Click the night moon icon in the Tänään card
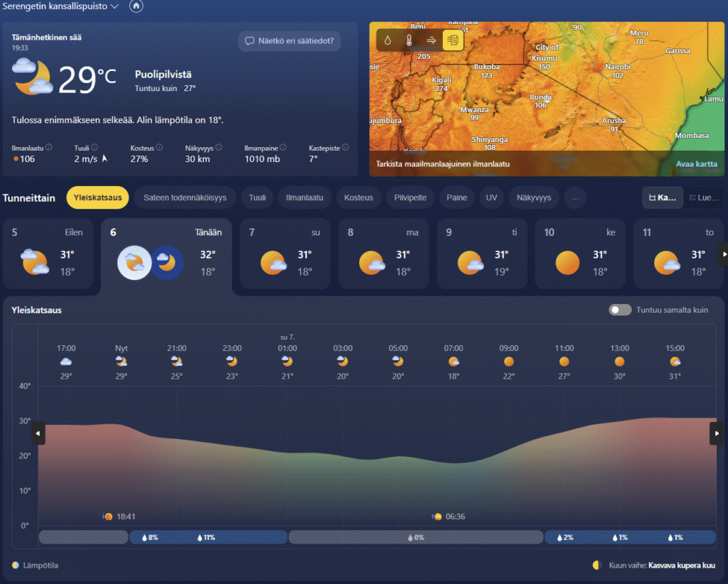The height and width of the screenshot is (584, 728). tap(168, 263)
